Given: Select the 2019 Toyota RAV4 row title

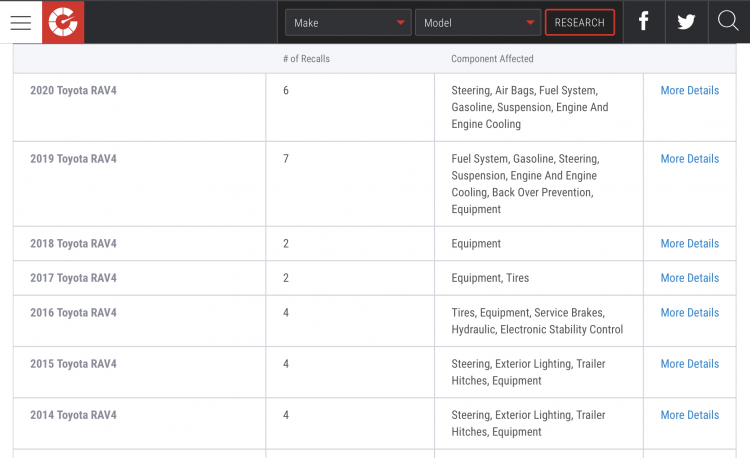Looking at the screenshot, I should pos(73,159).
